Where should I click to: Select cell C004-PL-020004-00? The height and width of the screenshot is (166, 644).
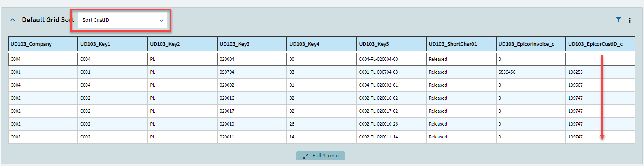pos(391,59)
